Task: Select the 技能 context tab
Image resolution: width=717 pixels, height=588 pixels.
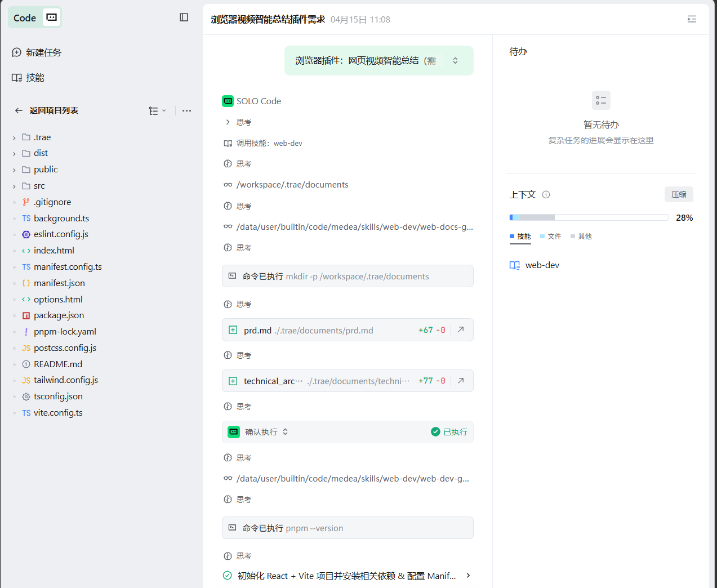Action: point(520,237)
